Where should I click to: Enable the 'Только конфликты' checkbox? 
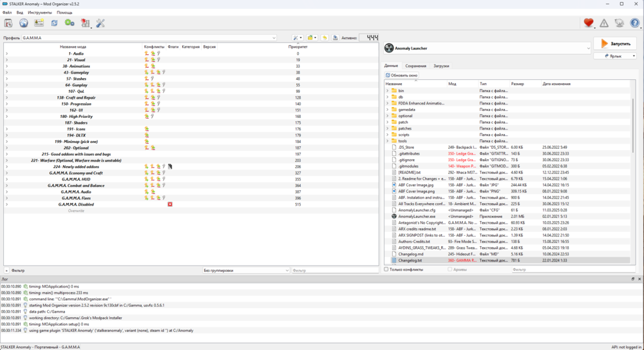pyautogui.click(x=386, y=269)
